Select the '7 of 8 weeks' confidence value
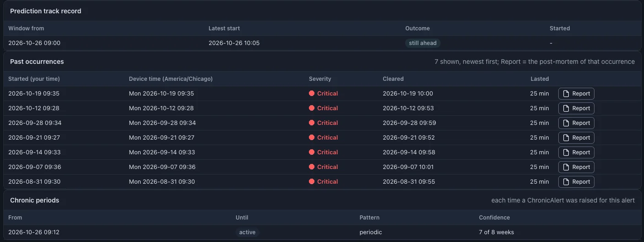The height and width of the screenshot is (242, 644). coord(496,232)
